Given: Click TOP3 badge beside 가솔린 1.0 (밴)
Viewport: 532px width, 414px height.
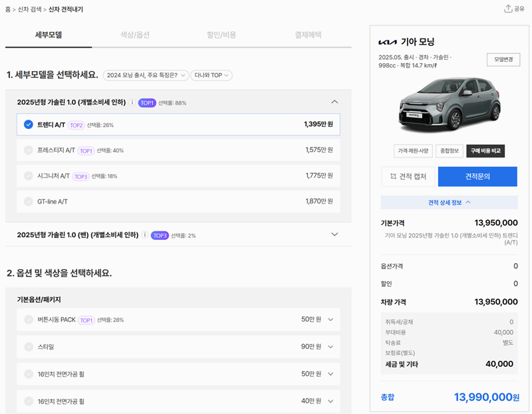Looking at the screenshot, I should [x=160, y=235].
